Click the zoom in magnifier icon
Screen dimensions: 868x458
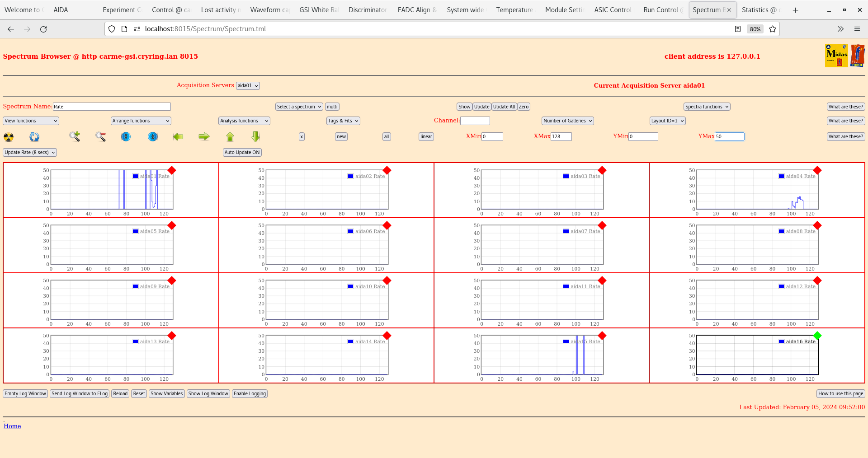pyautogui.click(x=75, y=136)
